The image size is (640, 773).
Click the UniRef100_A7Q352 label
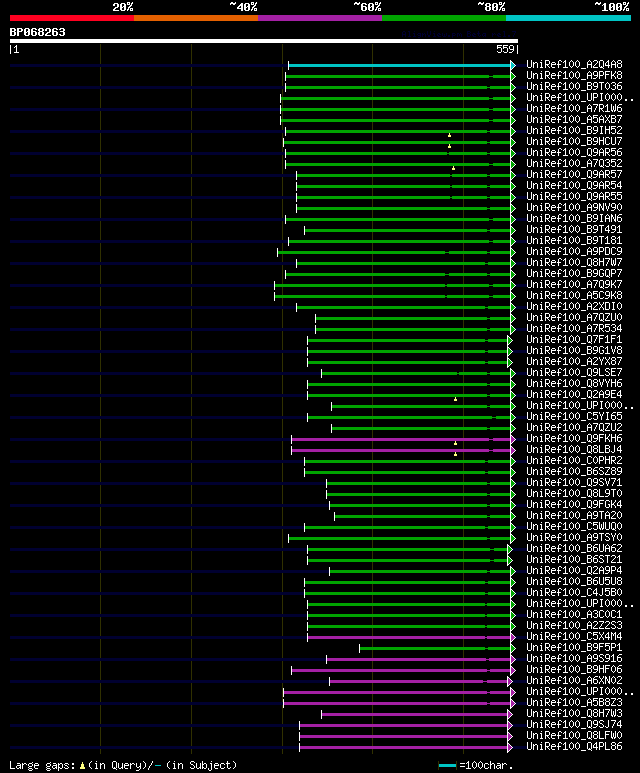point(574,164)
